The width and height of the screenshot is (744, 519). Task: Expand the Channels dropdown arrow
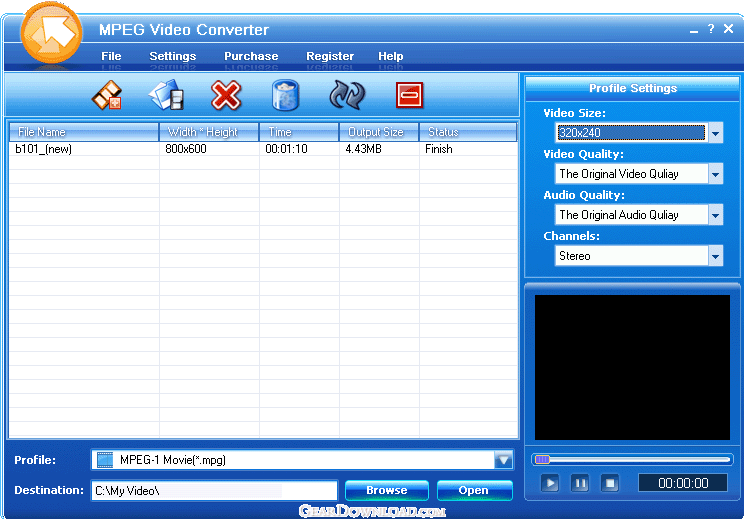click(x=716, y=256)
